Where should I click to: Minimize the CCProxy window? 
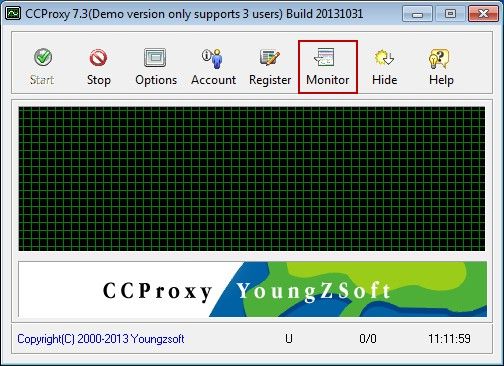coord(417,14)
